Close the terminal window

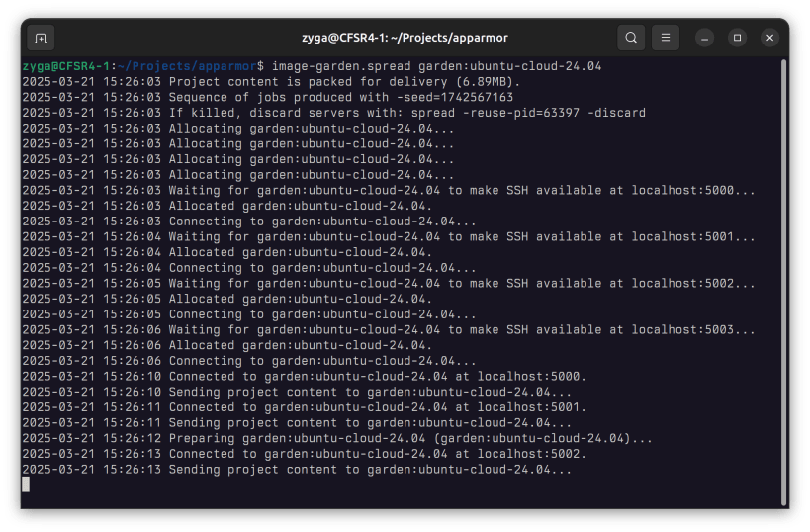pos(769,38)
